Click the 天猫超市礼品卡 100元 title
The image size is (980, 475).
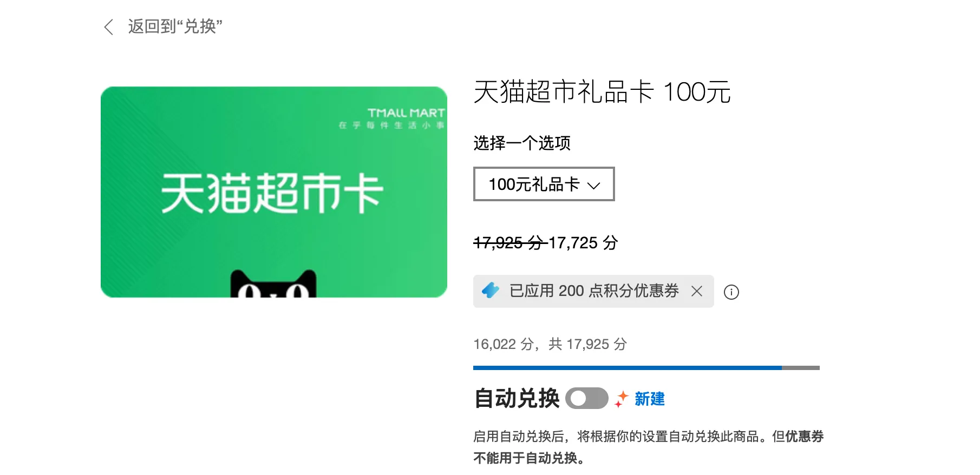coord(602,92)
